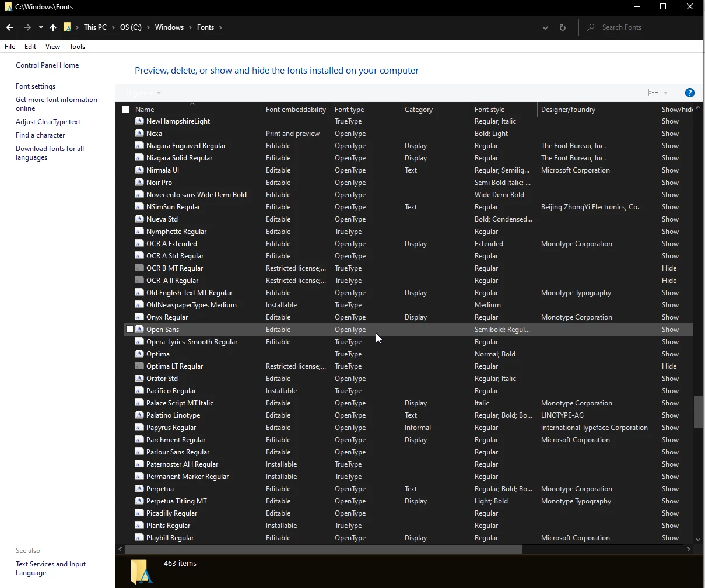Click the Papyrus Regular font icon

pyautogui.click(x=139, y=428)
